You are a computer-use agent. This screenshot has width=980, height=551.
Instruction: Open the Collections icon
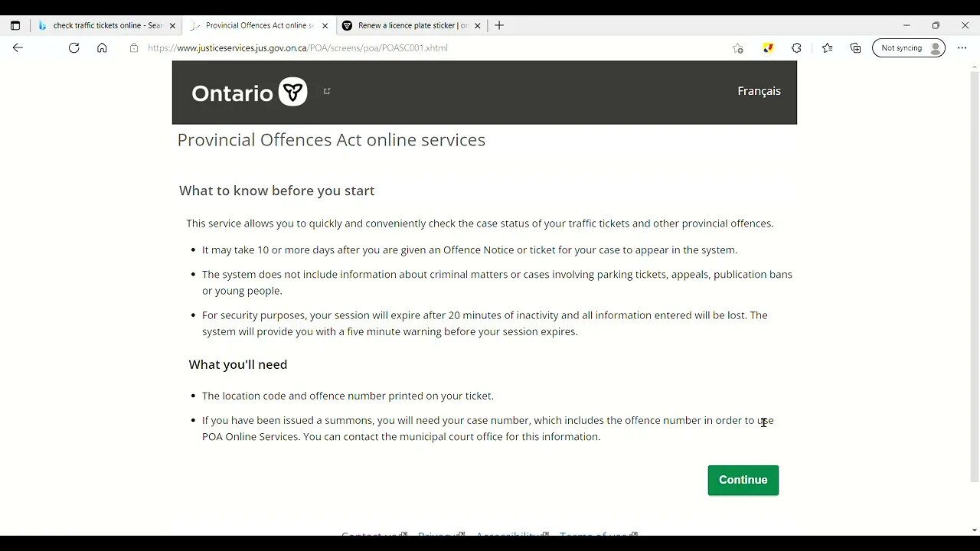[855, 47]
